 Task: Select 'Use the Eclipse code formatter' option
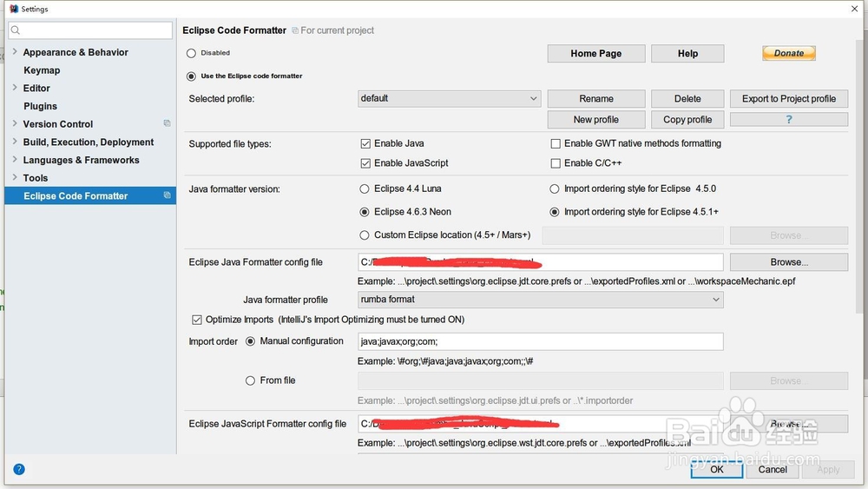tap(191, 76)
